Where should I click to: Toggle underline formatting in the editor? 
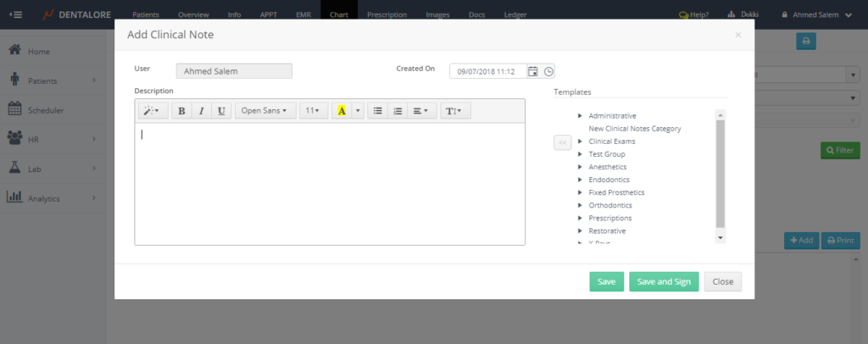[x=221, y=111]
